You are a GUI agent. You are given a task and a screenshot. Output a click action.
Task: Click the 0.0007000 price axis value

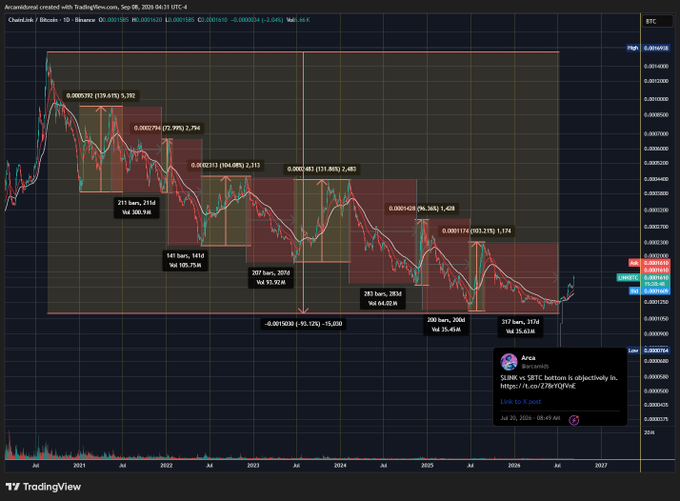tap(656, 134)
